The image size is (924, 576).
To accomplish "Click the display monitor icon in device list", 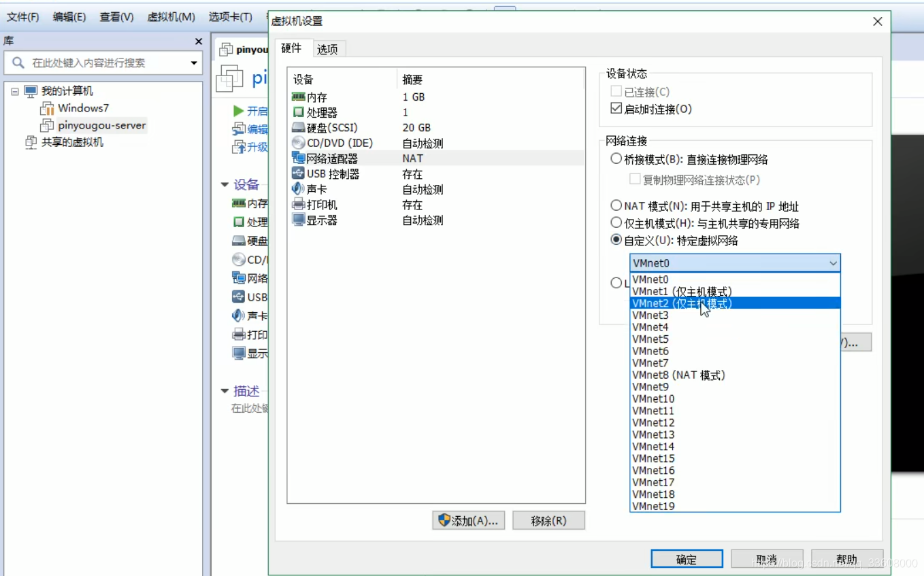I will click(x=298, y=220).
